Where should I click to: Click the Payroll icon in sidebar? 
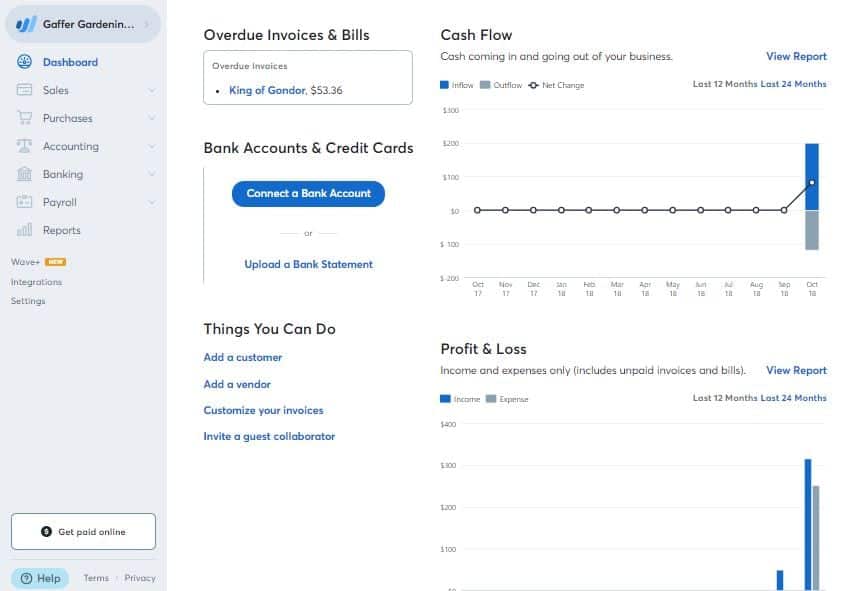click(x=24, y=202)
